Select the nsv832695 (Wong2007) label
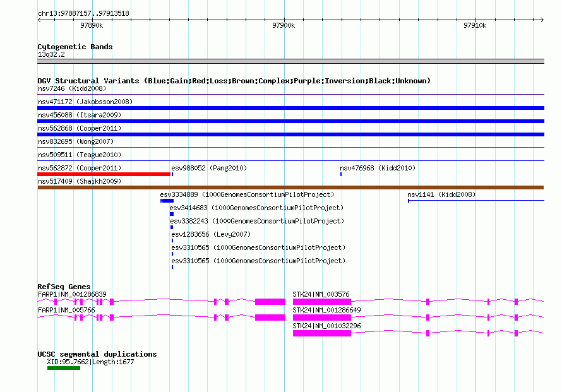 click(x=76, y=141)
